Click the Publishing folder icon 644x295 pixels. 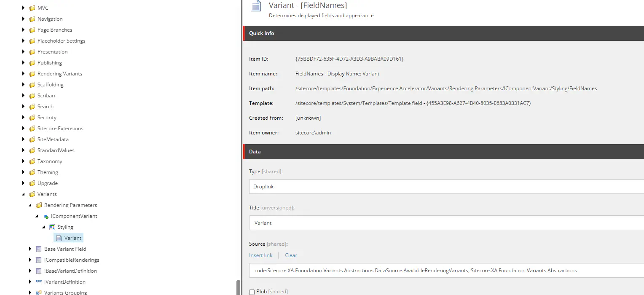click(32, 63)
